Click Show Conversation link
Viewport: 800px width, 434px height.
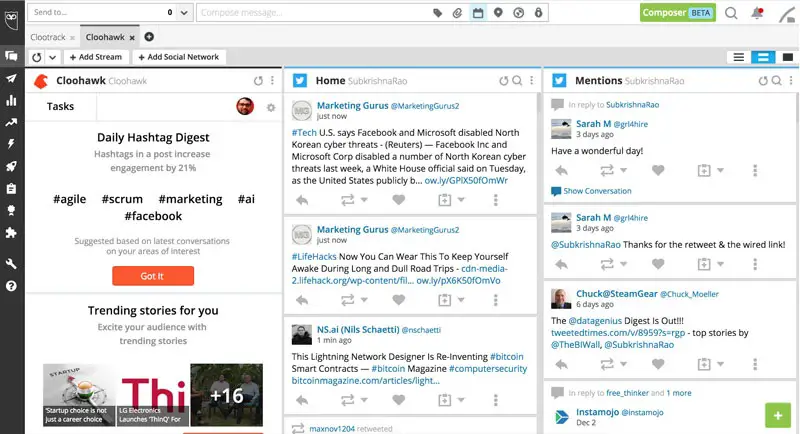[591, 191]
